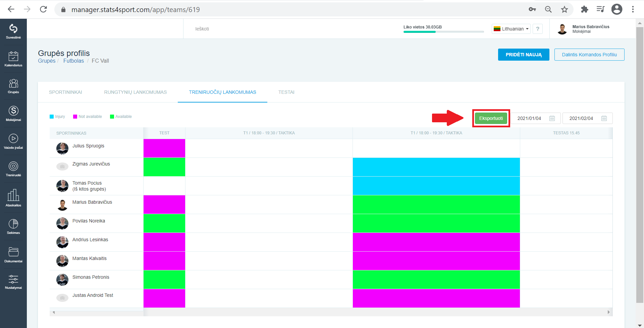Click the address bar URL

tap(136, 9)
